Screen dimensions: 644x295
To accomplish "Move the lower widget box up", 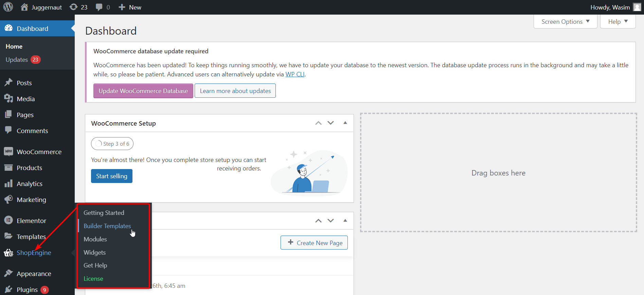I will pyautogui.click(x=318, y=221).
